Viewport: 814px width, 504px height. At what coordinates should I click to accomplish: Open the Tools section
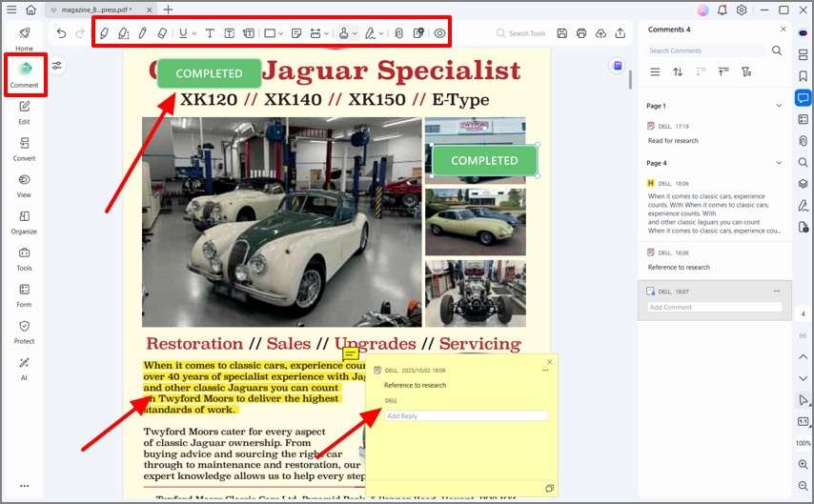tap(25, 259)
